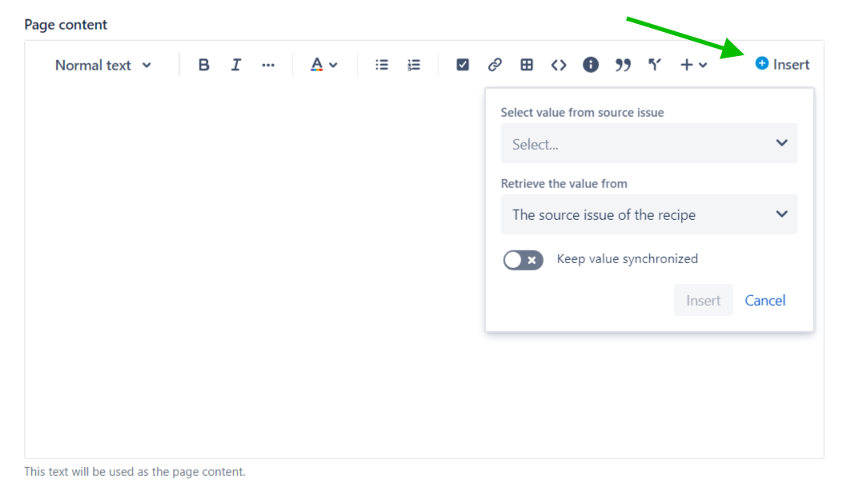Add an info panel
The width and height of the screenshot is (866, 504).
click(591, 65)
